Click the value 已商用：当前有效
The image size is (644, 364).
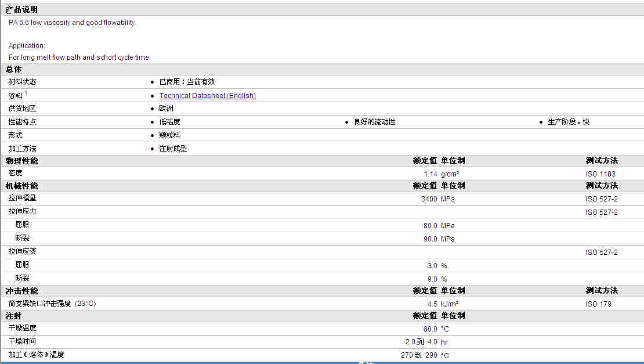click(x=187, y=82)
